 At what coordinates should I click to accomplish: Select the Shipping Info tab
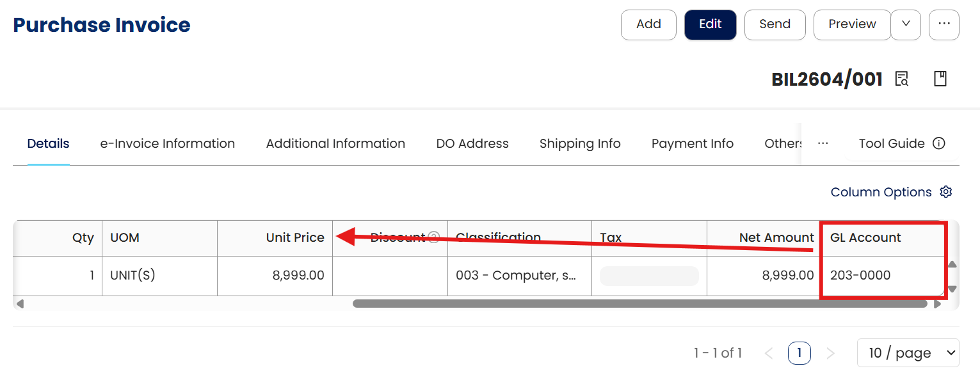[580, 143]
